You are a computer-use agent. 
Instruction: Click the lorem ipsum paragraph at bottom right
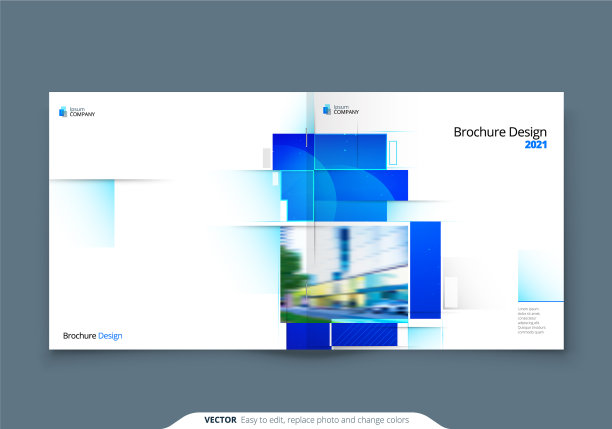coord(531,321)
